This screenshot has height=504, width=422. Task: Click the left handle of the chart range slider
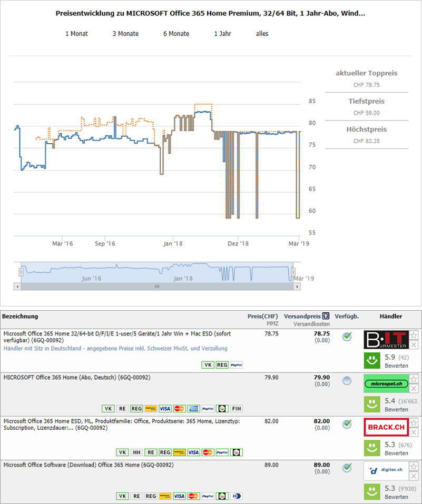[x=21, y=272]
